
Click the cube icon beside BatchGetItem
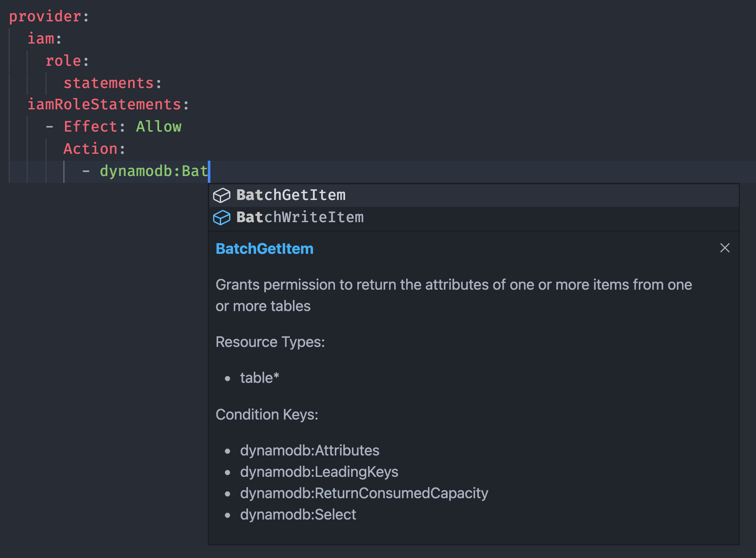click(x=221, y=195)
